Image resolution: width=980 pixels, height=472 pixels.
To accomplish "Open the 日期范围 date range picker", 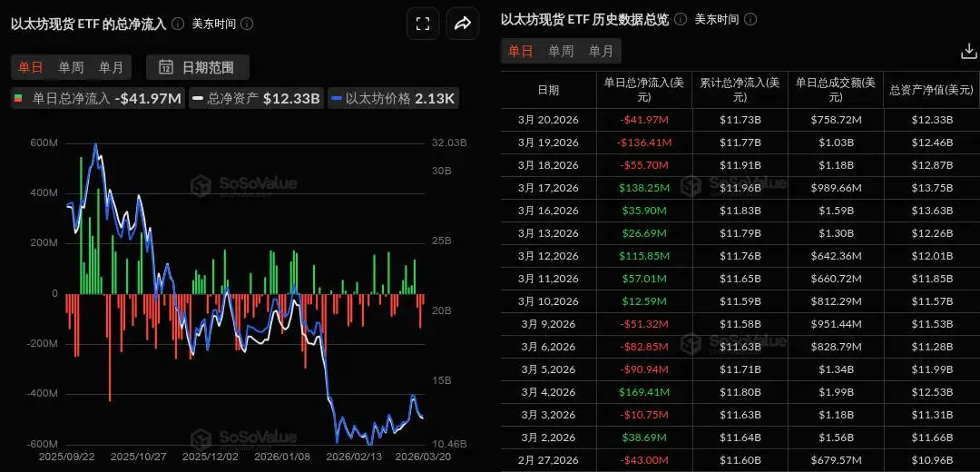I will [198, 67].
